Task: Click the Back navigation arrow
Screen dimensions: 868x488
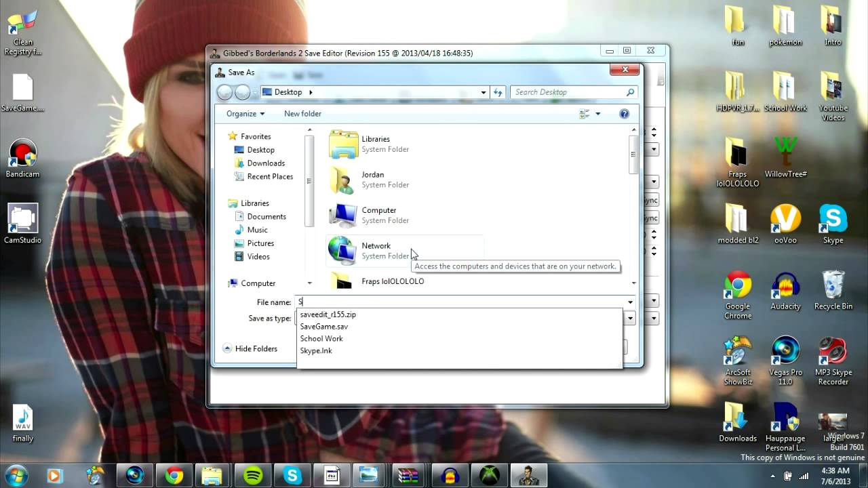Action: [224, 92]
